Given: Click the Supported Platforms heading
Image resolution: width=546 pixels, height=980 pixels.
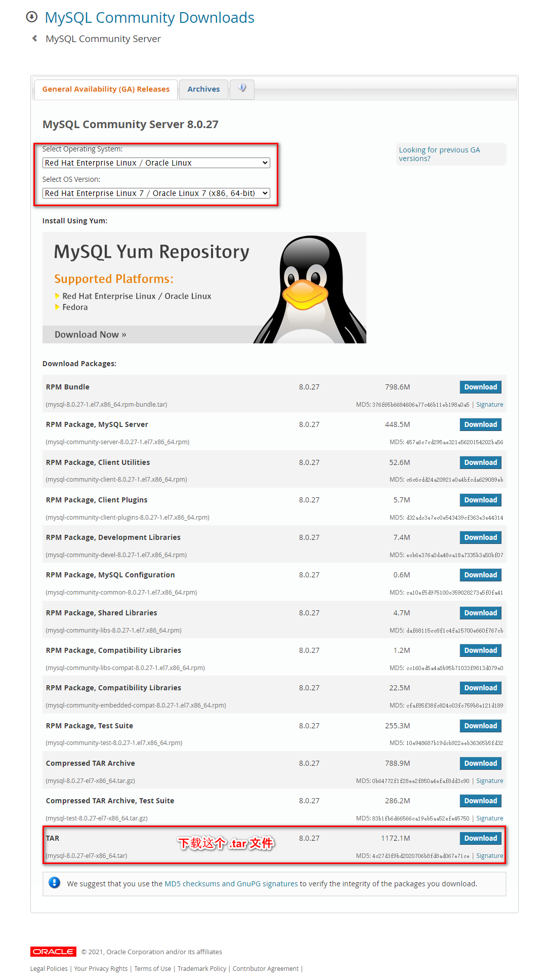Looking at the screenshot, I should (114, 279).
